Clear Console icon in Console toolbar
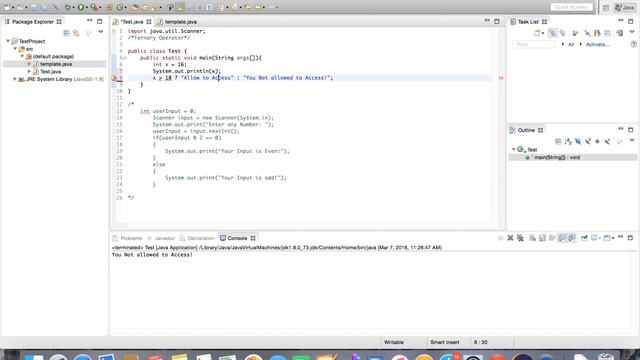The height and width of the screenshot is (360, 640). click(x=532, y=238)
